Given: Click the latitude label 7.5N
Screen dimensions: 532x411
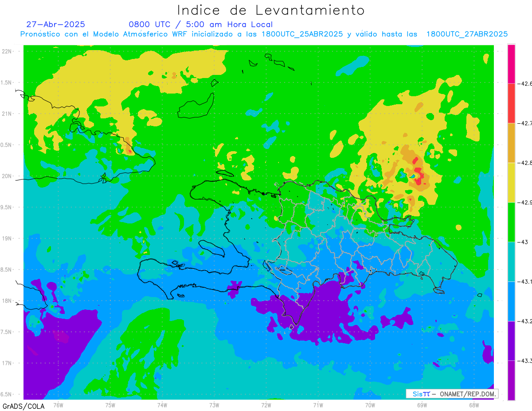Looking at the screenshot, I should 7,332.
